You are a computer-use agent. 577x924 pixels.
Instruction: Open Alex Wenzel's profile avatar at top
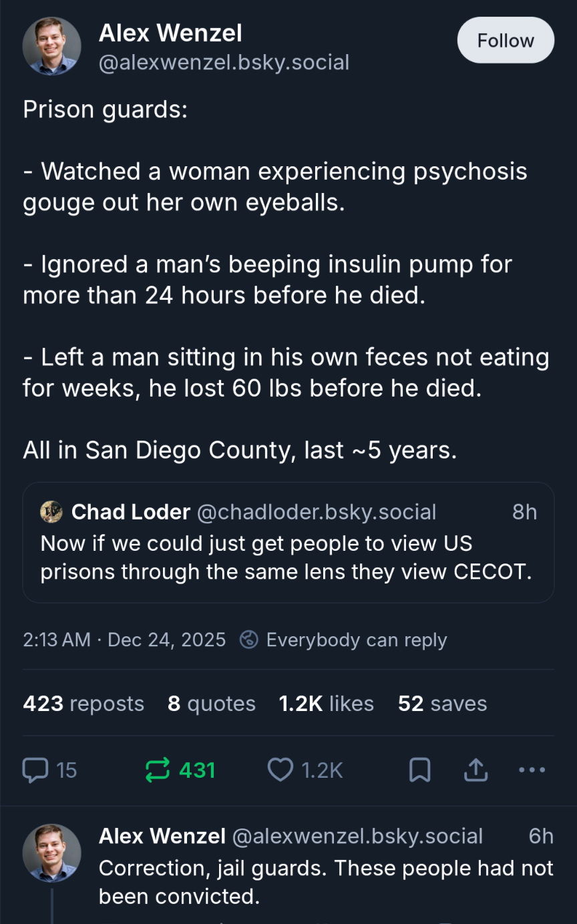coord(52,46)
